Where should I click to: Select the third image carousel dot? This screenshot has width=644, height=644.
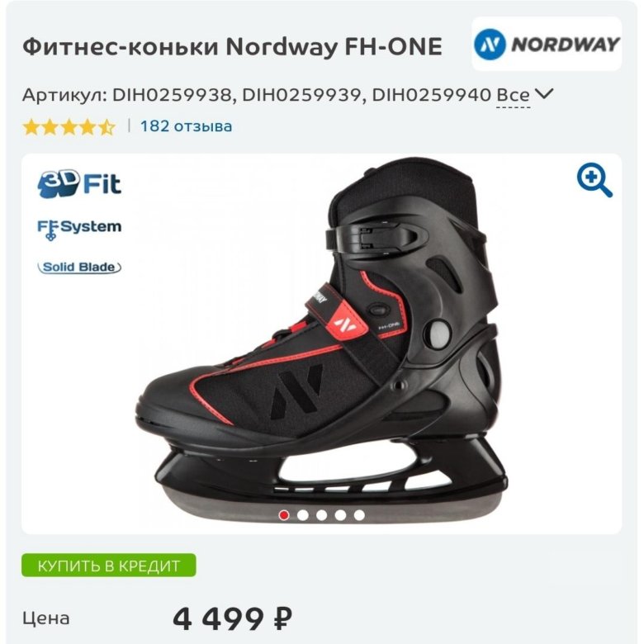tap(322, 515)
